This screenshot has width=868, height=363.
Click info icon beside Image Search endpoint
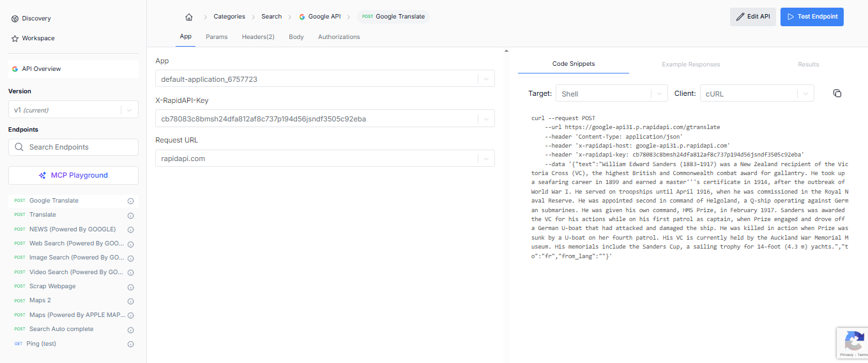click(x=131, y=258)
